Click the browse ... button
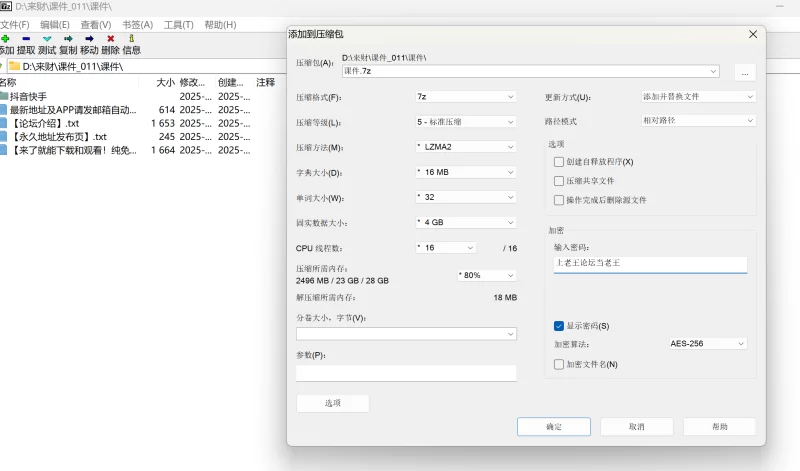The image size is (800, 471). tap(745, 73)
